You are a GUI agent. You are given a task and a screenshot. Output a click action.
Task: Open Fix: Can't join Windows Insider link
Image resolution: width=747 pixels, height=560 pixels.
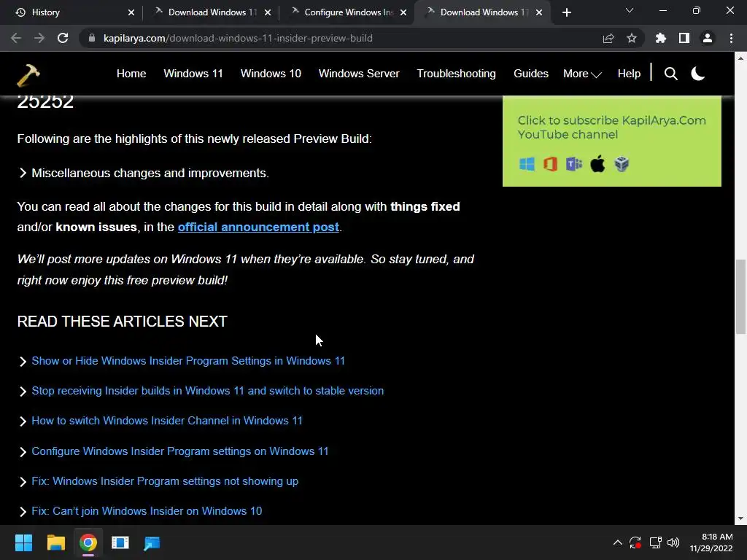point(147,511)
